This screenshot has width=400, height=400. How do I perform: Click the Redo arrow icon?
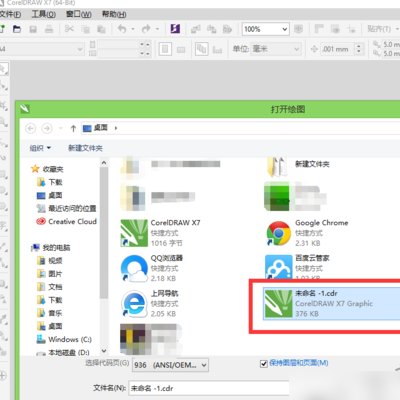146,29
